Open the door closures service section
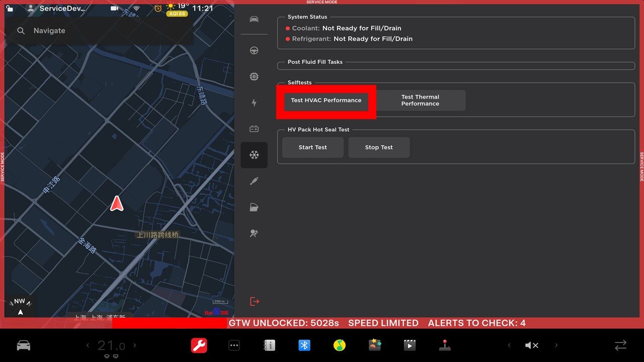This screenshot has width=644, height=362. (254, 207)
